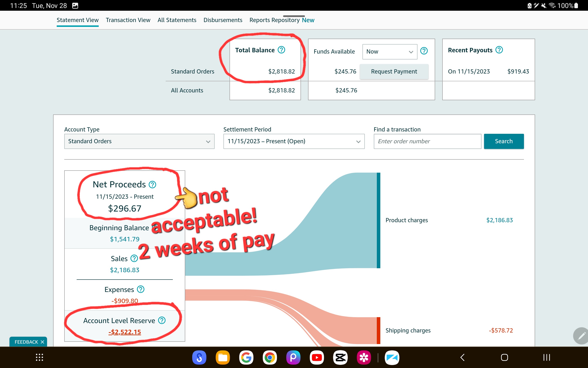Click the blue Product charges bar in chart
Image resolution: width=588 pixels, height=368 pixels.
pos(378,220)
